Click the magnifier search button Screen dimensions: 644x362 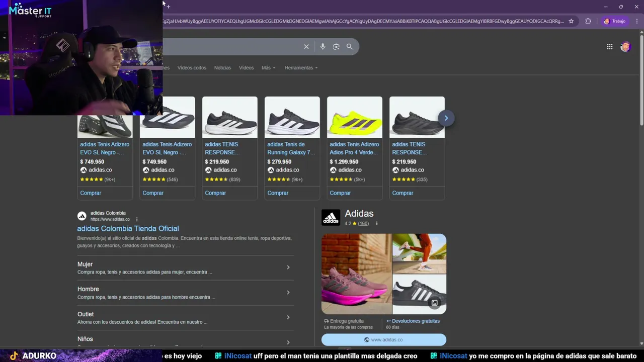click(x=350, y=47)
